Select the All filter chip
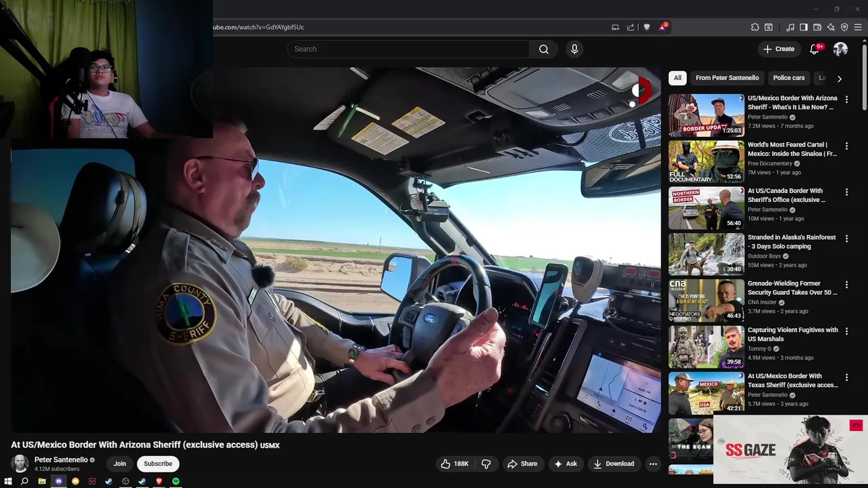The width and height of the screenshot is (868, 488). (x=677, y=78)
